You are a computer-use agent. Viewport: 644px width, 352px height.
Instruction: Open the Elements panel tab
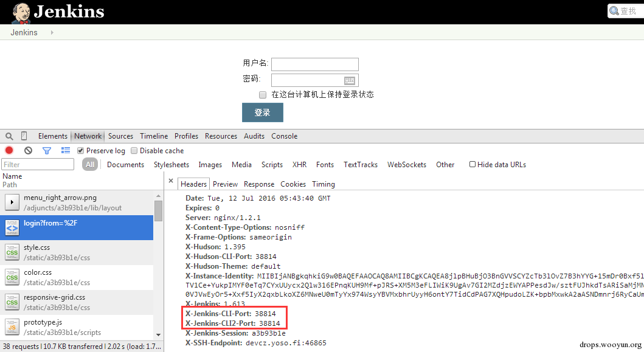(52, 136)
